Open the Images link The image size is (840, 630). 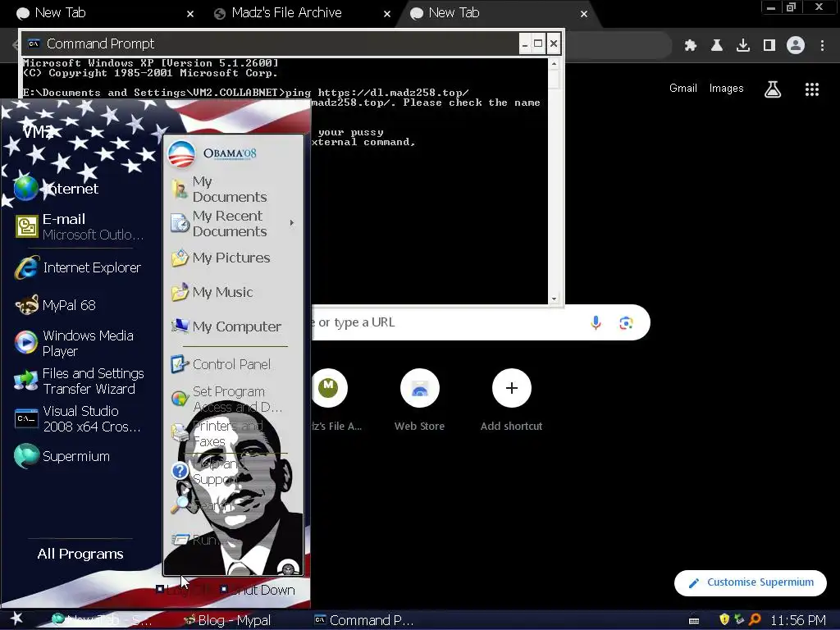click(727, 89)
